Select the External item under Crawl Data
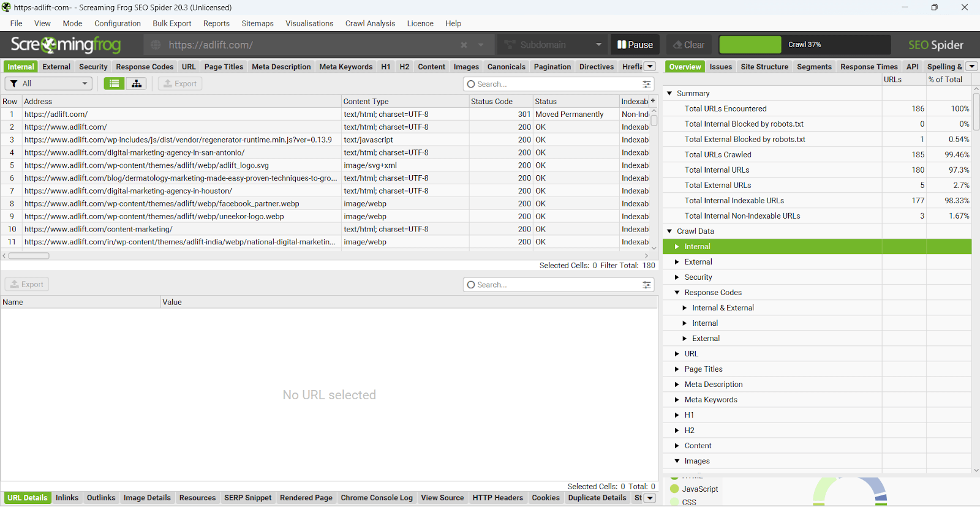980x507 pixels. click(817, 261)
